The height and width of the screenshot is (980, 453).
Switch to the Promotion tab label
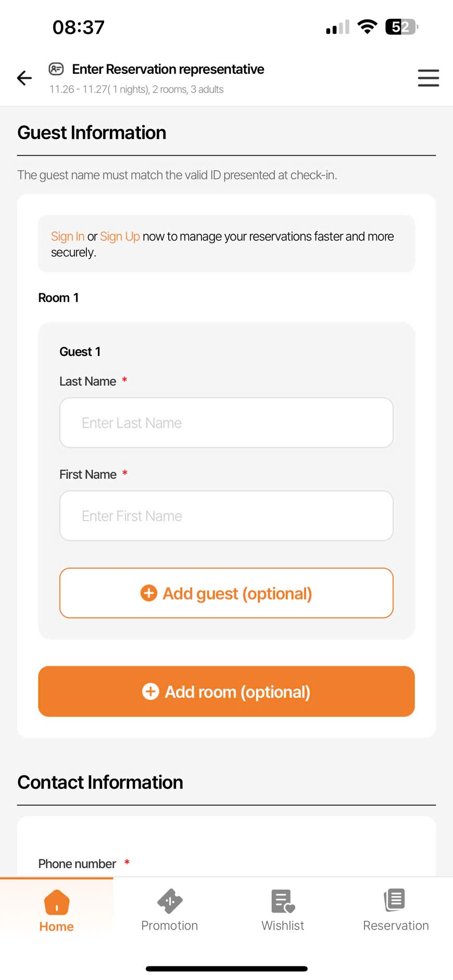170,925
